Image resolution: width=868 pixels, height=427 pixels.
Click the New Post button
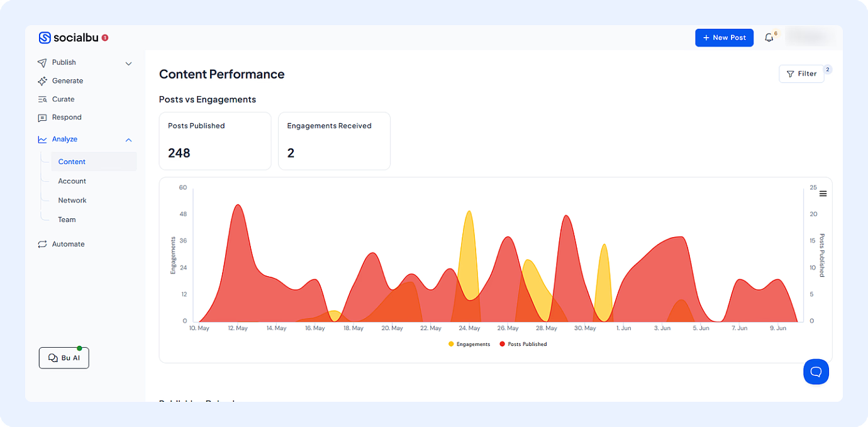pyautogui.click(x=724, y=38)
